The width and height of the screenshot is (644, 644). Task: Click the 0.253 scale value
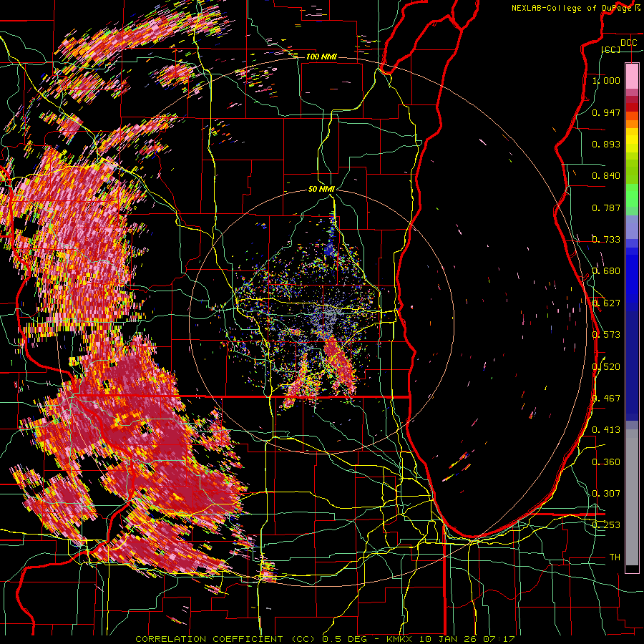606,525
